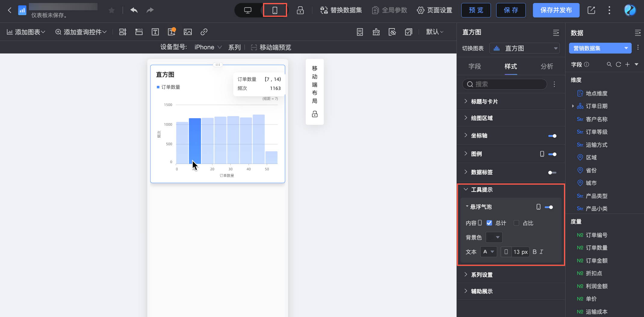
Task: Open the 添加图表 dropdown
Action: point(26,32)
